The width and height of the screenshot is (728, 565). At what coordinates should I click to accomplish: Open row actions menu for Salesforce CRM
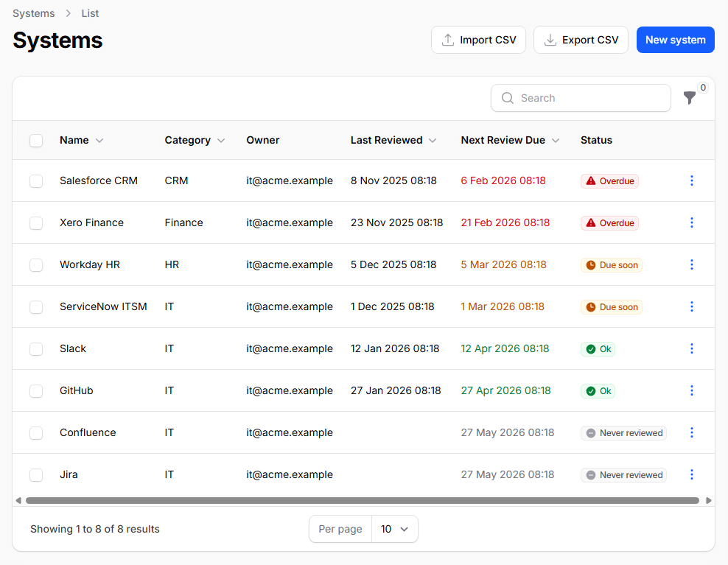tap(692, 180)
